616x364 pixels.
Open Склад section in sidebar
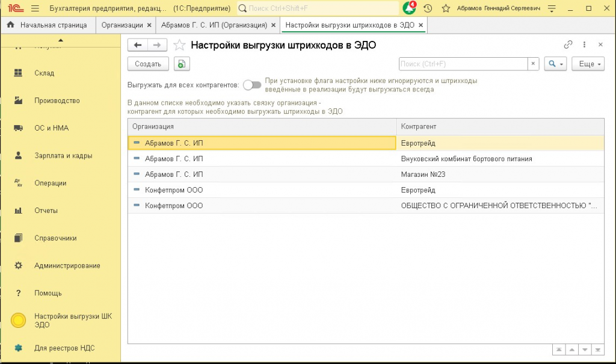tap(45, 73)
